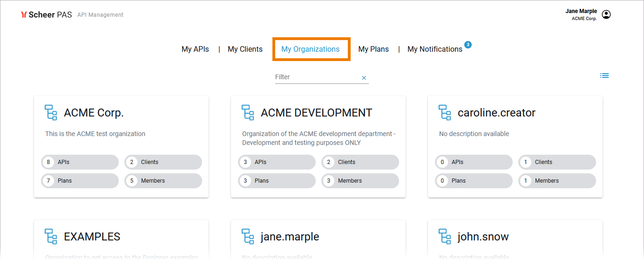This screenshot has width=644, height=260.
Task: Go to the My Plans tab
Action: tap(373, 49)
